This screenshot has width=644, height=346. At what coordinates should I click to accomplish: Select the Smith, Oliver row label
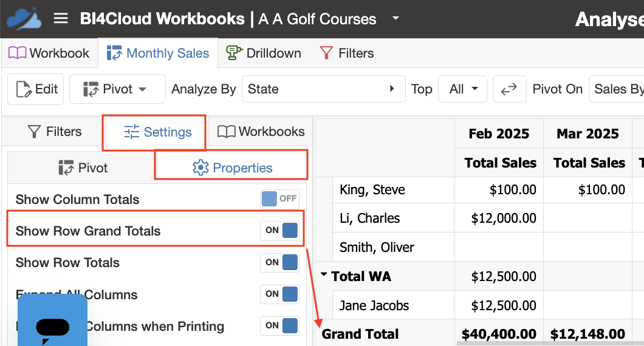[x=377, y=248]
